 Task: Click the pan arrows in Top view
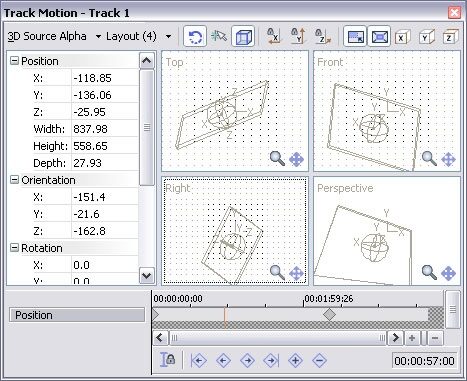click(296, 159)
